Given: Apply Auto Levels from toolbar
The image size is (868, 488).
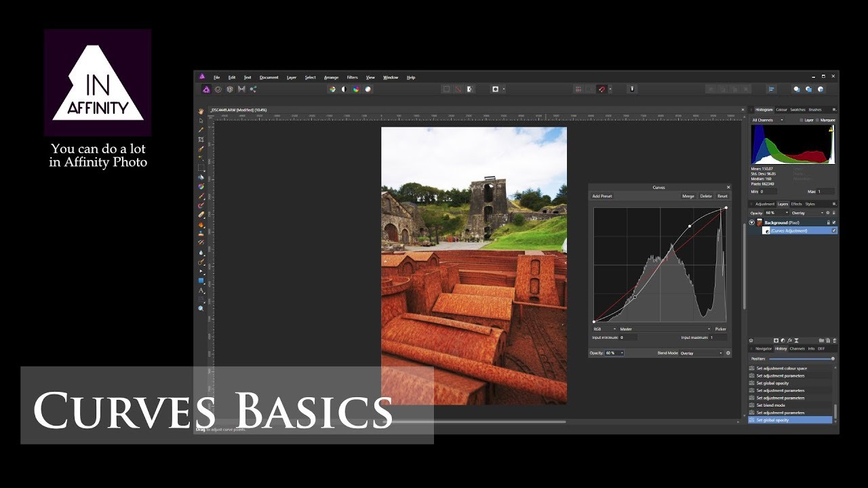Looking at the screenshot, I should (x=332, y=89).
